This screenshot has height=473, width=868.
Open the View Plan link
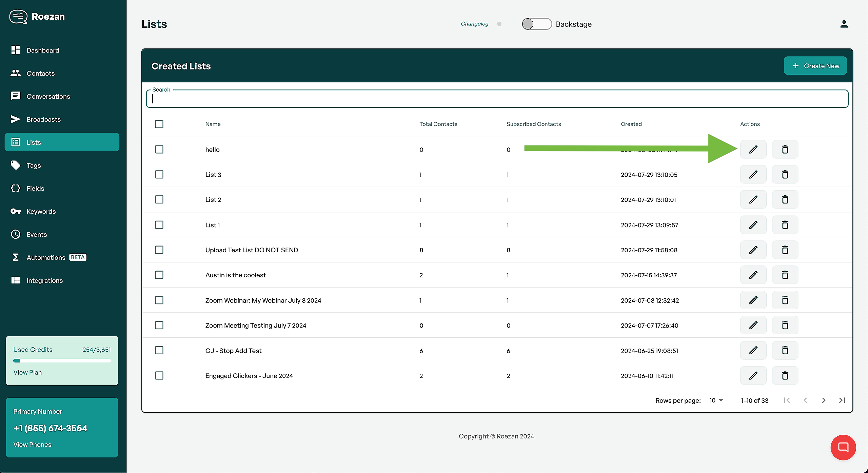point(27,372)
